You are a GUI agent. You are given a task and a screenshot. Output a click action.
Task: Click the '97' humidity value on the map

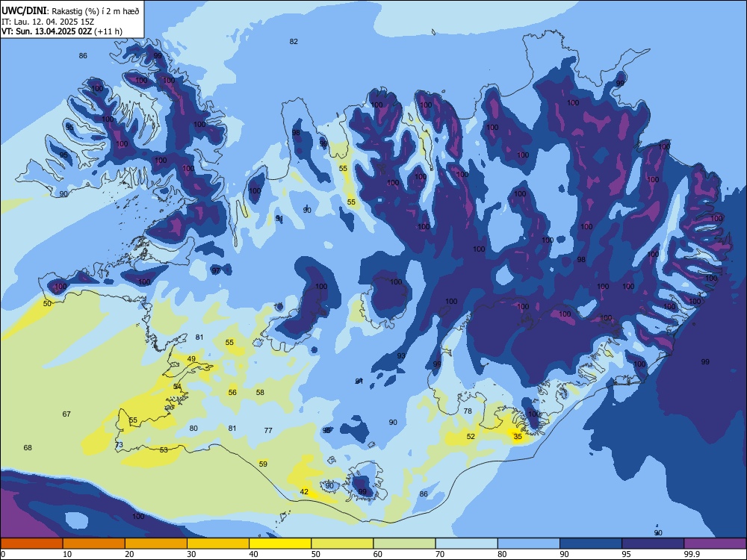click(216, 270)
